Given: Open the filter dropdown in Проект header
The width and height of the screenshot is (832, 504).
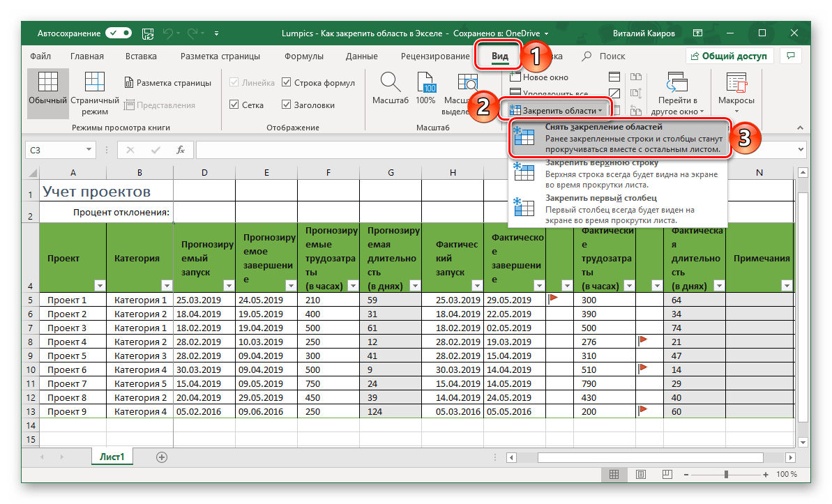Looking at the screenshot, I should tap(99, 286).
